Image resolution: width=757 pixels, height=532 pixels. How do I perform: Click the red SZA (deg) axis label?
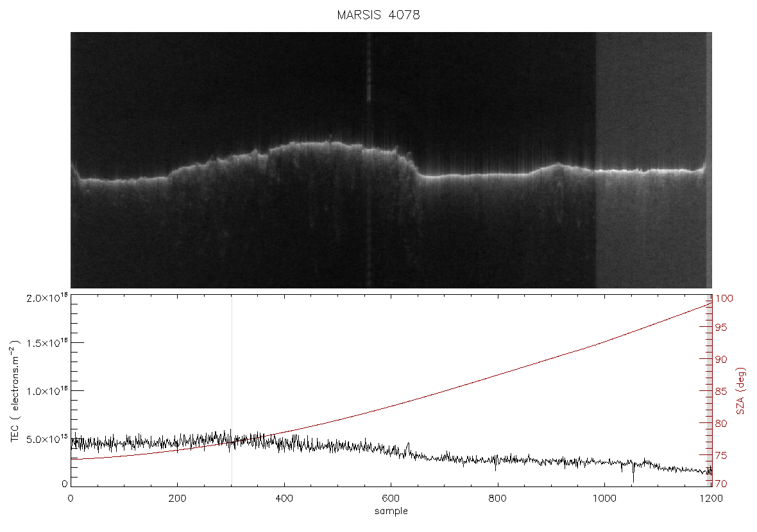(741, 391)
